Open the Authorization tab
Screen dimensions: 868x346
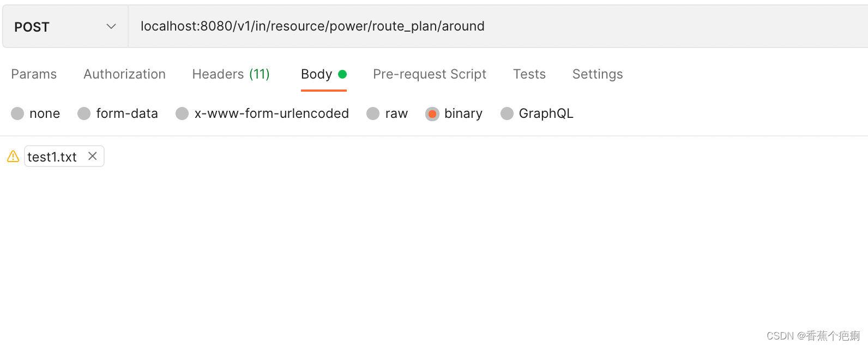[124, 74]
